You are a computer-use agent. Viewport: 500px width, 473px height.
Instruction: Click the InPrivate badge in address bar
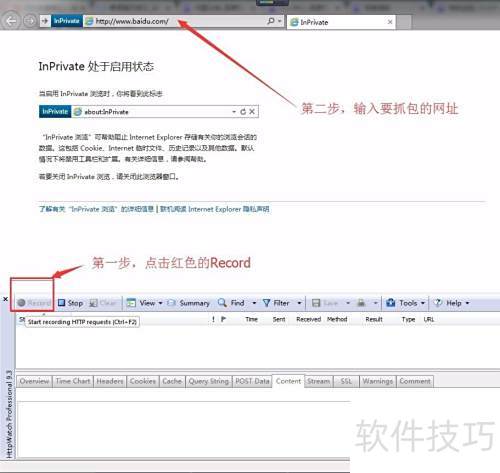(x=67, y=21)
